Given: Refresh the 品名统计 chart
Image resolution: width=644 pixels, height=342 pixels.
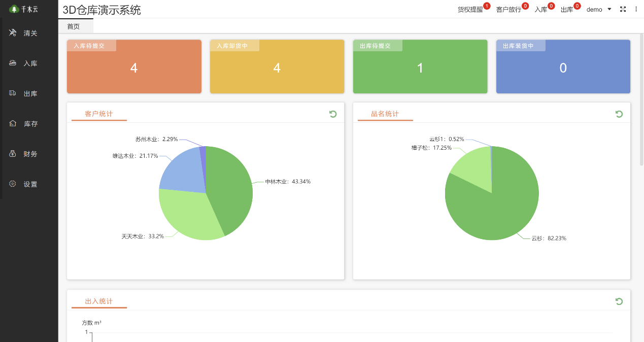Looking at the screenshot, I should point(619,114).
